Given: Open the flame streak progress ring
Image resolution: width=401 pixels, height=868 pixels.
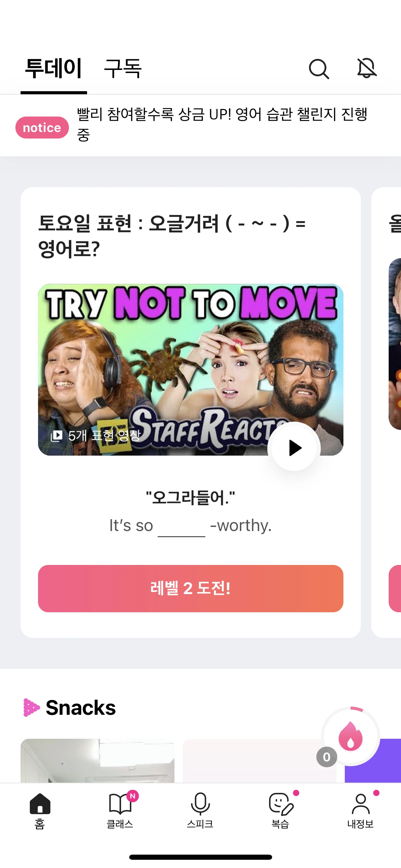Looking at the screenshot, I should point(351,736).
